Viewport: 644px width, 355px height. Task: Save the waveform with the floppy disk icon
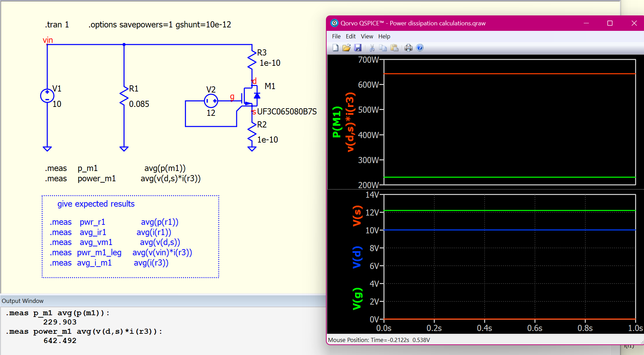[358, 48]
